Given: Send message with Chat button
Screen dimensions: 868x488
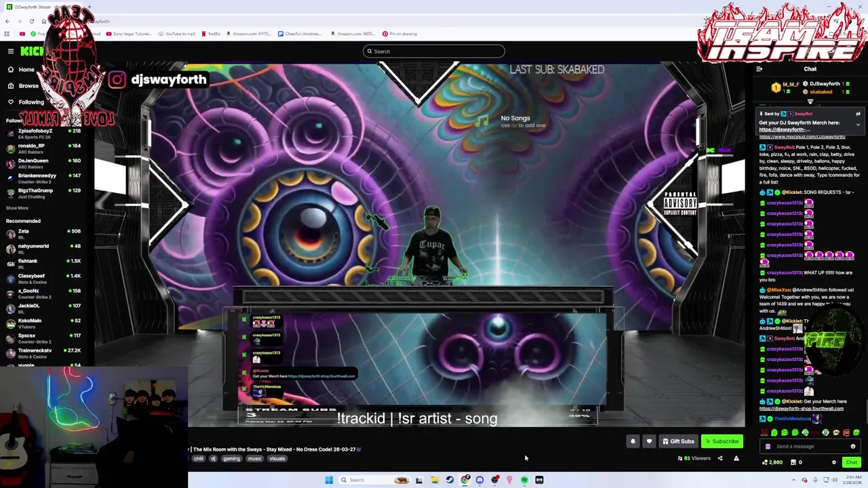Looking at the screenshot, I should 851,462.
